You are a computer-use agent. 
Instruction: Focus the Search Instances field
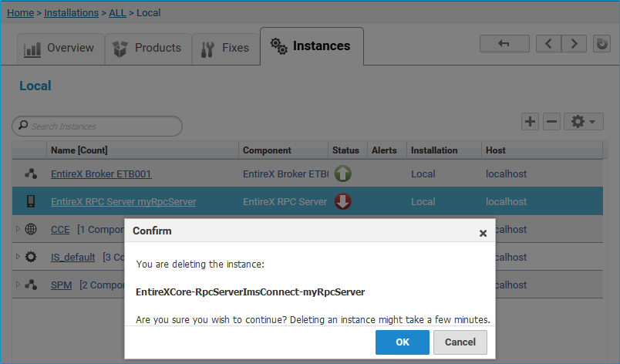(97, 126)
